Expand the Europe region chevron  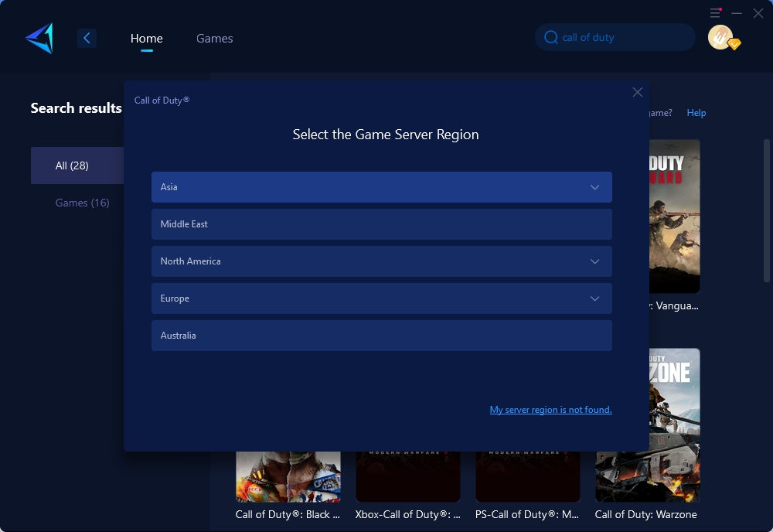594,298
